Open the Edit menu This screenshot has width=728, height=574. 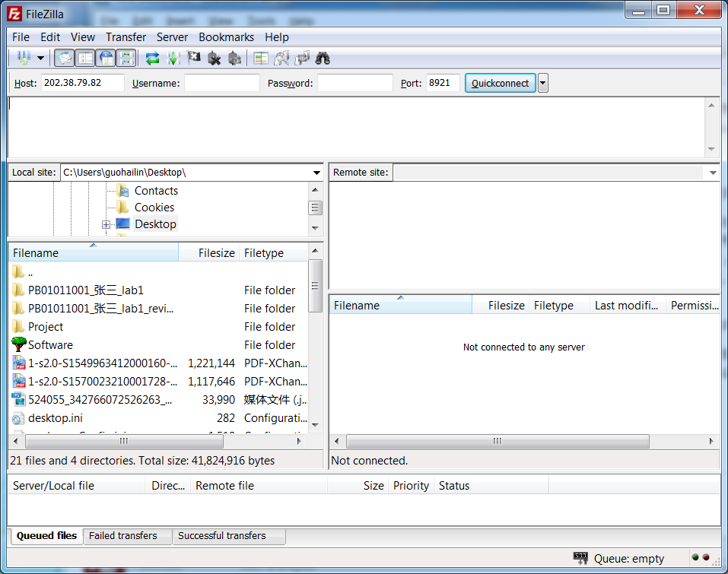[x=50, y=37]
